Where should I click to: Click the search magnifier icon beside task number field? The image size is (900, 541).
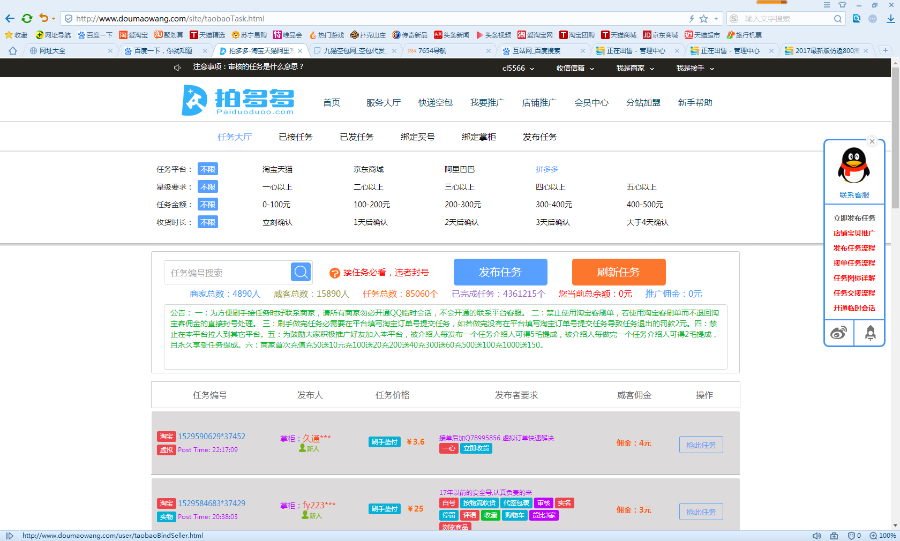(x=301, y=272)
